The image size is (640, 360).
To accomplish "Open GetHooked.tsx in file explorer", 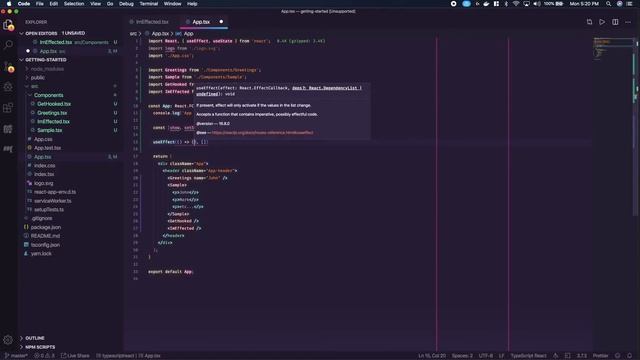I will pyautogui.click(x=54, y=104).
